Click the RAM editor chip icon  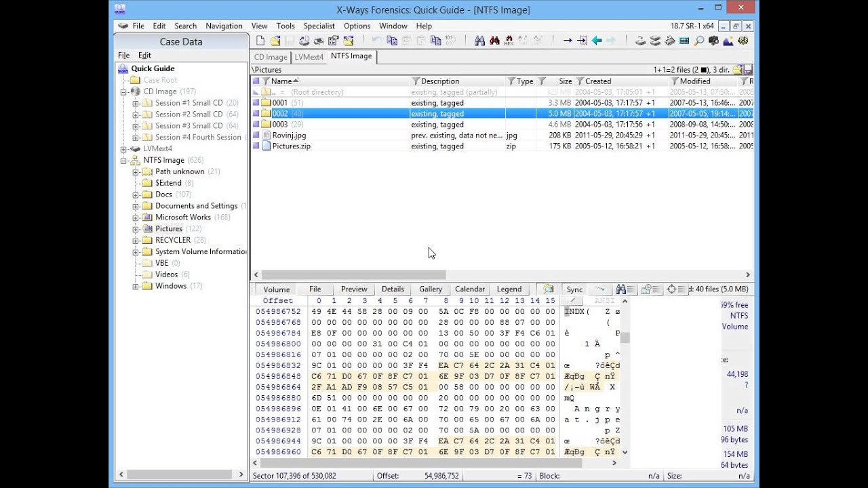(669, 41)
